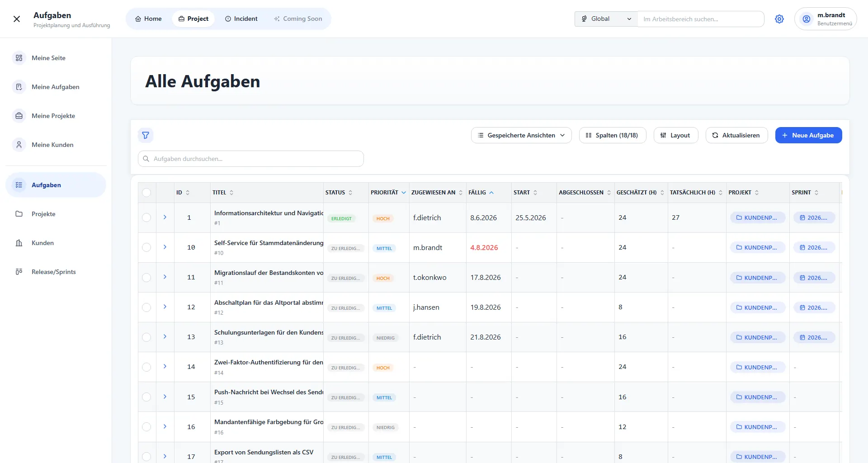
Task: Click into the Aufgaben durchsuchen field
Action: point(251,159)
